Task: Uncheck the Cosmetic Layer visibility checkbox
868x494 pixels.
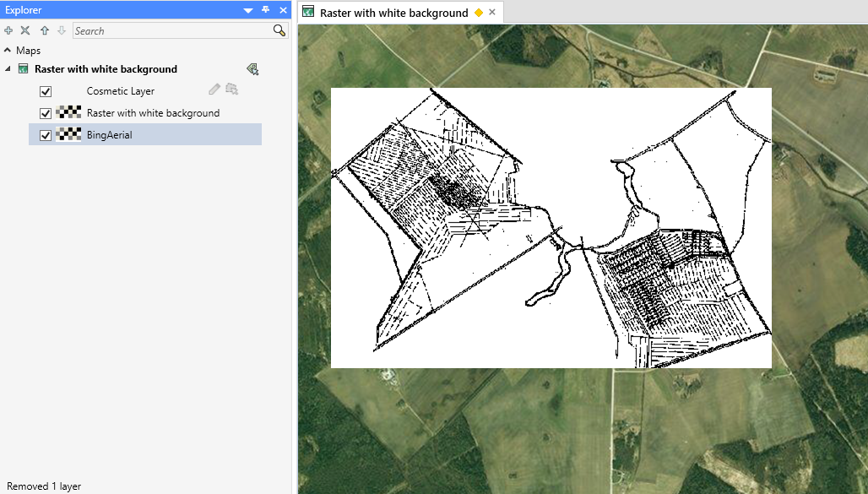Action: pyautogui.click(x=46, y=91)
